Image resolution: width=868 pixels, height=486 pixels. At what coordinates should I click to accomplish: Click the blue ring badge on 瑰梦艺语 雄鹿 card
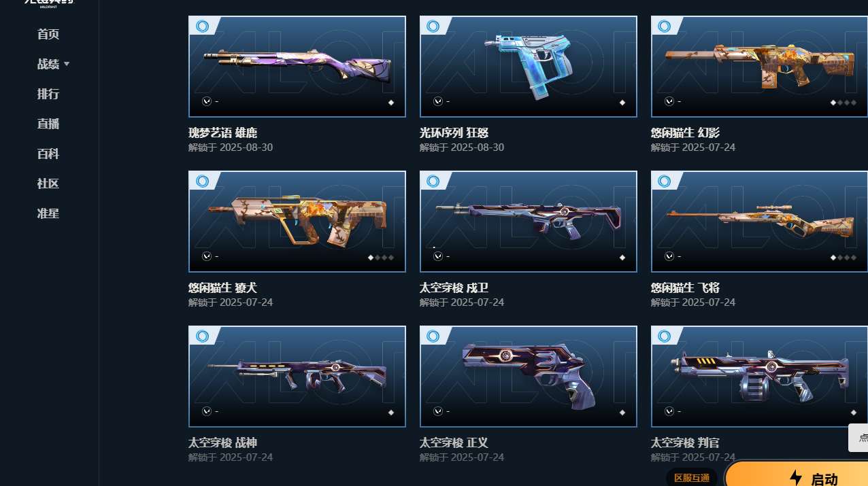[202, 26]
